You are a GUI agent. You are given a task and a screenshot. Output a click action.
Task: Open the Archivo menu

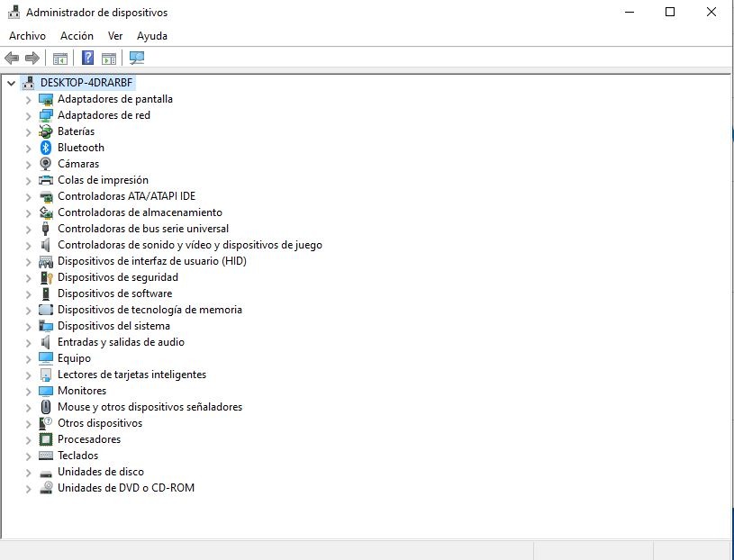click(27, 36)
